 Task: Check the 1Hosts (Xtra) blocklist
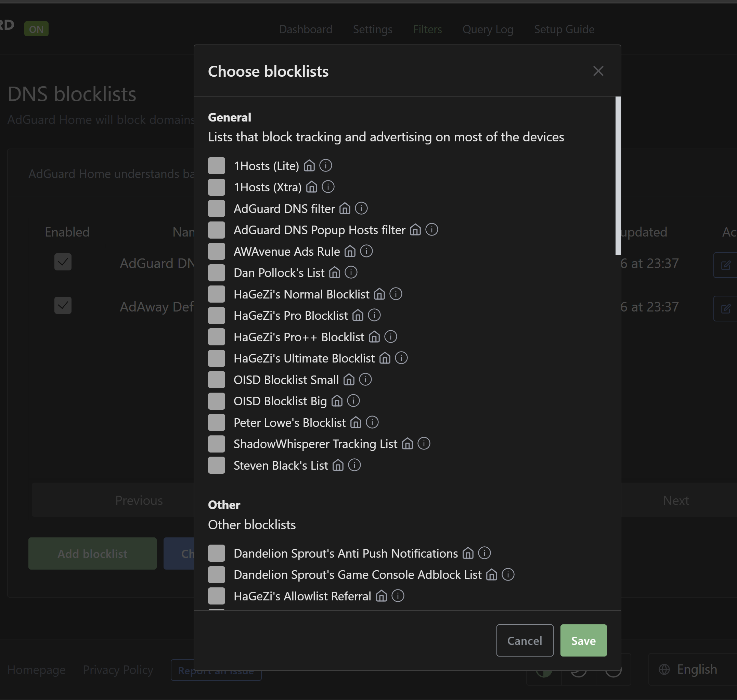pyautogui.click(x=217, y=187)
